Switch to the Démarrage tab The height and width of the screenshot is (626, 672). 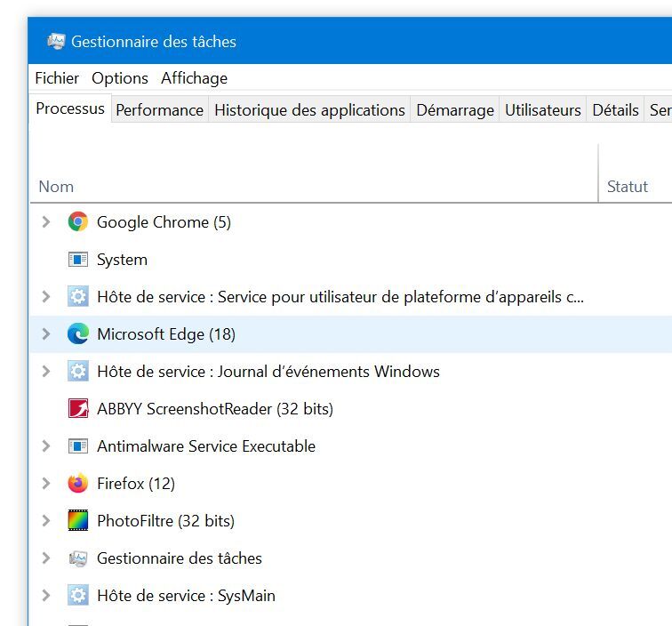click(454, 110)
